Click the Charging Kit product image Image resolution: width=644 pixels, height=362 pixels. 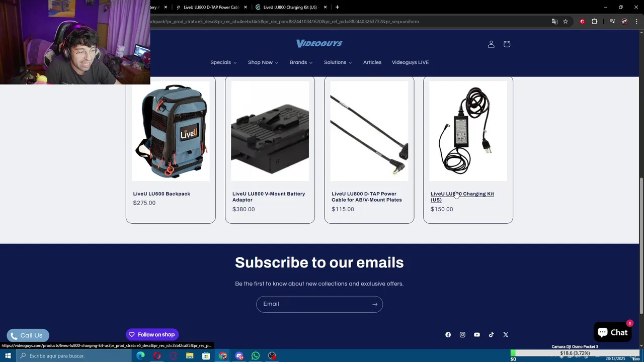[x=468, y=131]
